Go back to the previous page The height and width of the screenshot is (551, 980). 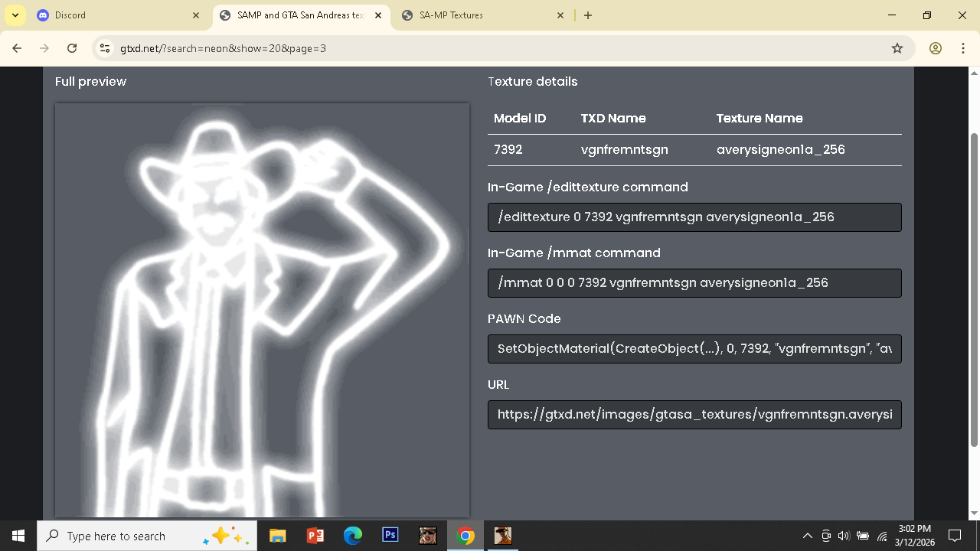tap(17, 48)
